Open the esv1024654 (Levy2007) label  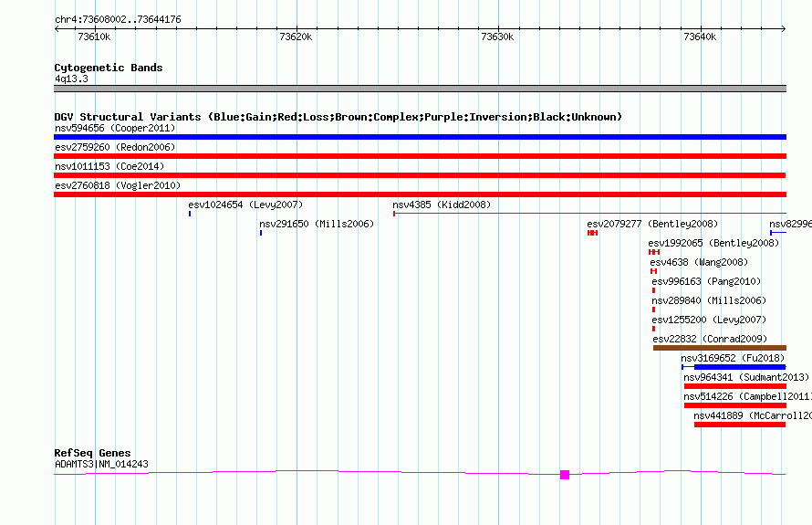[245, 205]
